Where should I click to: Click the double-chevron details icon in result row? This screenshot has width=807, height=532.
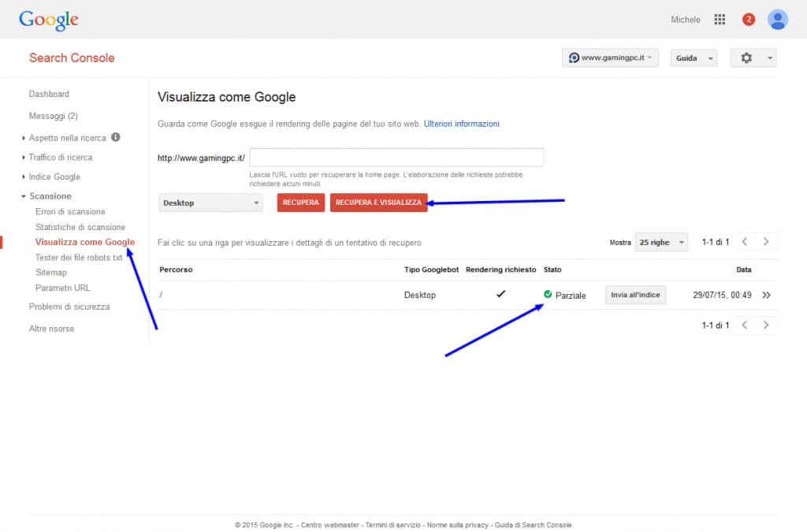(766, 295)
